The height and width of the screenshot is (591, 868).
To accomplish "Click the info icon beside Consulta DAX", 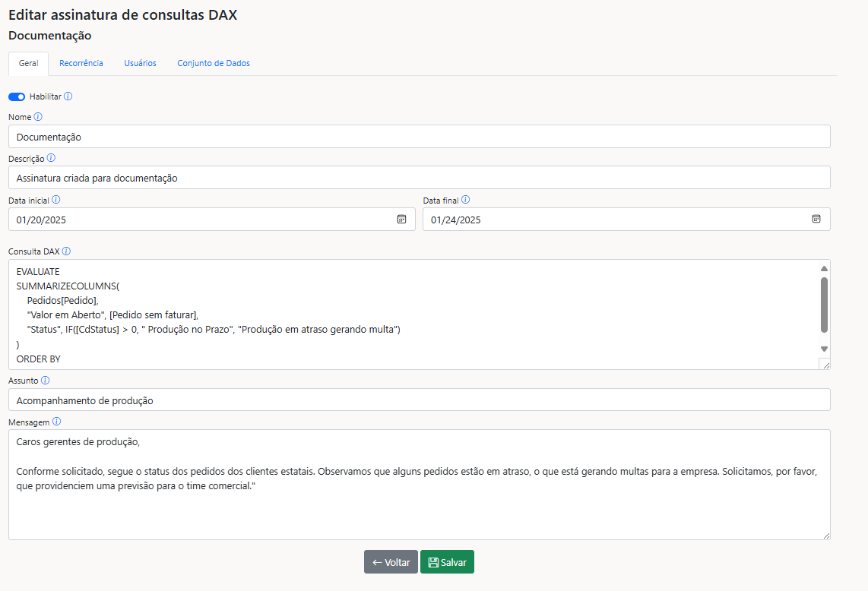I will [x=66, y=251].
